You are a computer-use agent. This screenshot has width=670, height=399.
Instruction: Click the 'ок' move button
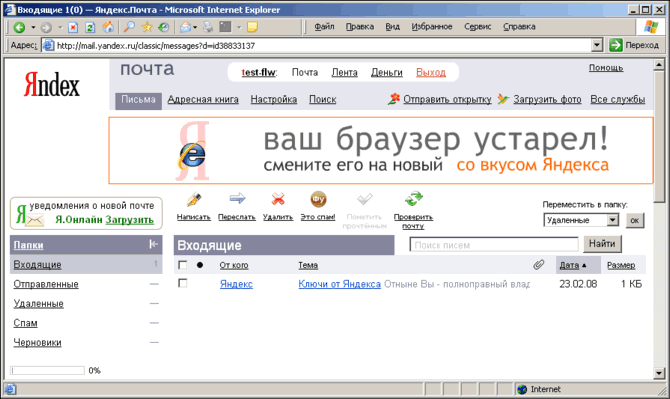635,220
